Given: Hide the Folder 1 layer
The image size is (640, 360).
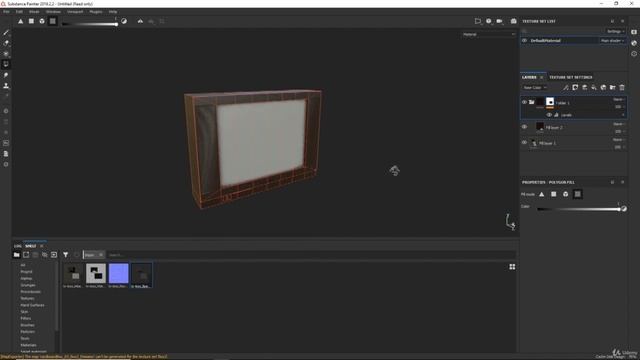Looking at the screenshot, I should pyautogui.click(x=524, y=102).
